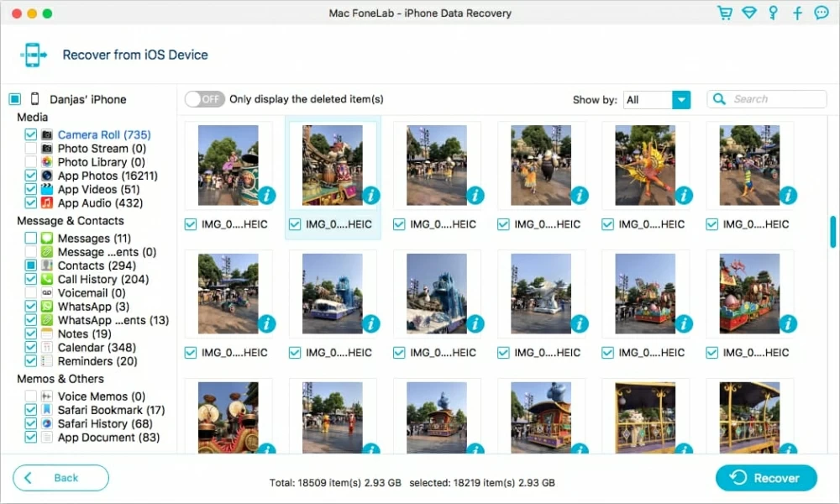The image size is (840, 504).
Task: Click the key register icon
Action: 773,13
